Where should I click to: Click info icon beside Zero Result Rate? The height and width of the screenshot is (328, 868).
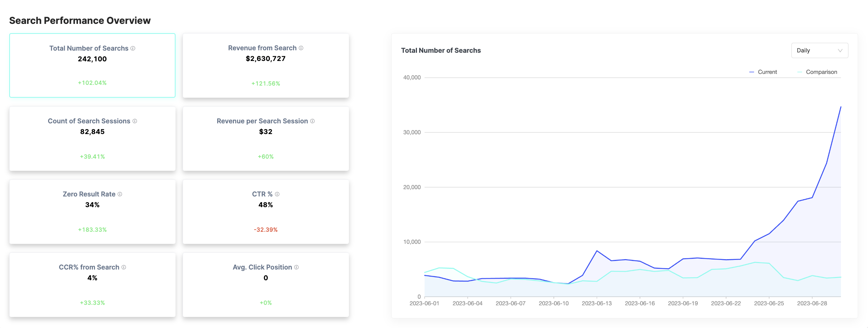tap(120, 194)
